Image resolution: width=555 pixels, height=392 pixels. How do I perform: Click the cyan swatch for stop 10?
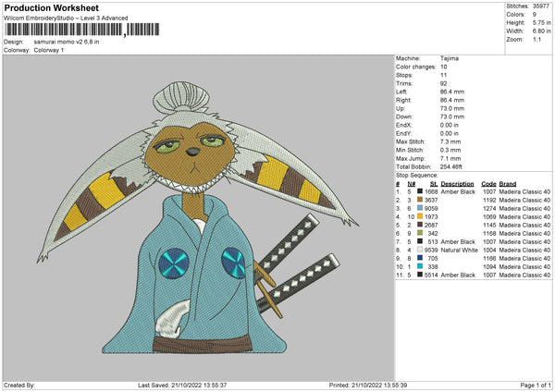pos(420,266)
